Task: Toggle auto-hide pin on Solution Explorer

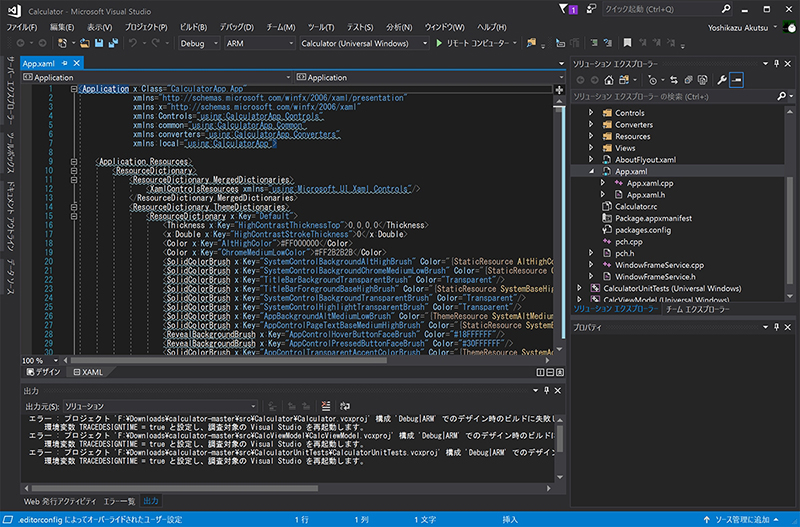Action: (777, 64)
